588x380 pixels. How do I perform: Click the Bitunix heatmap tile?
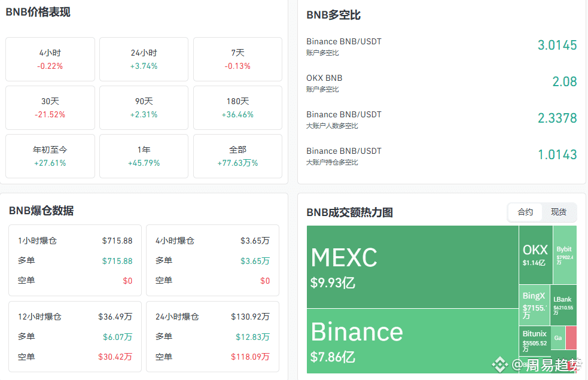coord(534,338)
